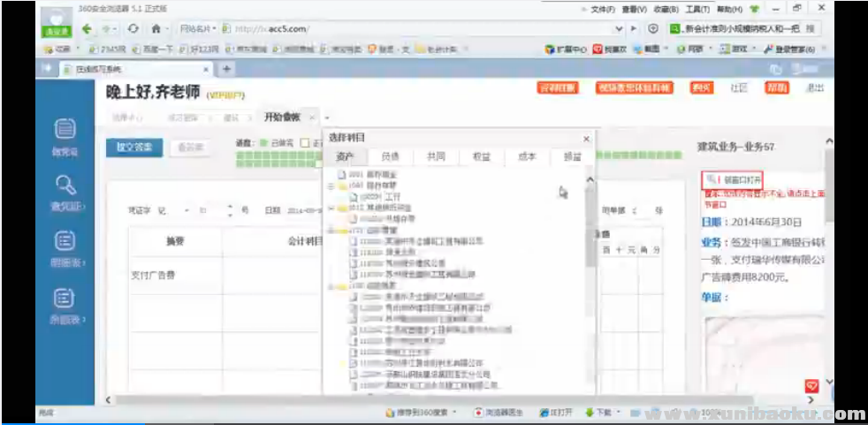This screenshot has width=868, height=425.
Task: Open the dropdown arrow after 开始做账 tab
Action: pos(327,118)
